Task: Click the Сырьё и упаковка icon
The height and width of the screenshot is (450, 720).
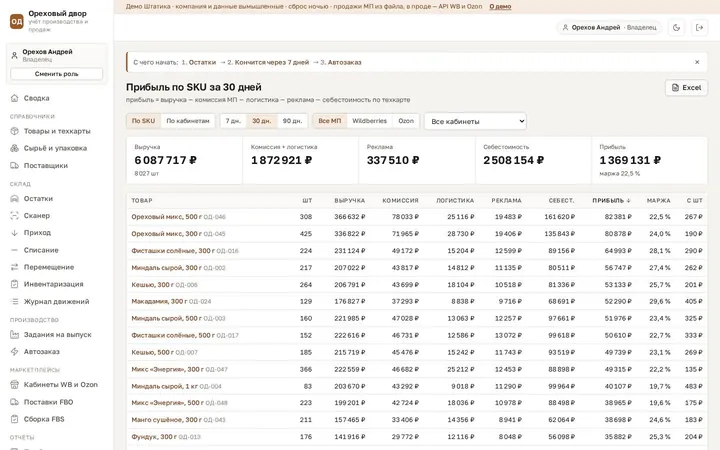Action: click(x=14, y=148)
